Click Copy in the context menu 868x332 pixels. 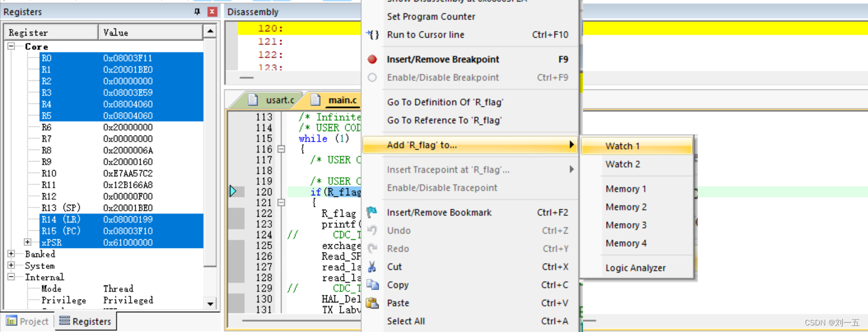tap(397, 285)
